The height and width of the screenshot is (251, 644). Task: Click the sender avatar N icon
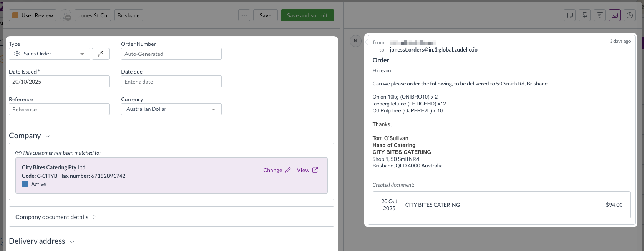click(355, 41)
